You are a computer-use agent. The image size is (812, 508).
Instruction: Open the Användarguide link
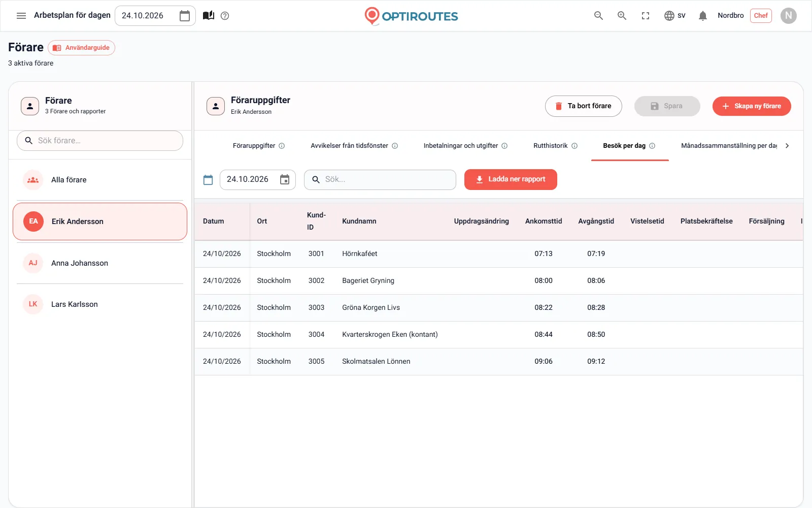click(x=81, y=48)
